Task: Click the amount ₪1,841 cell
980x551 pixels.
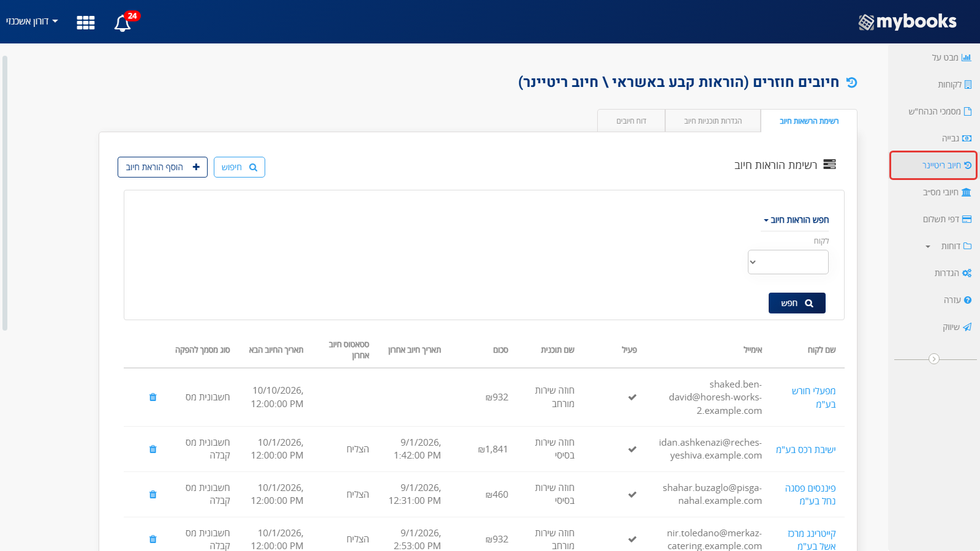Action: coord(493,449)
